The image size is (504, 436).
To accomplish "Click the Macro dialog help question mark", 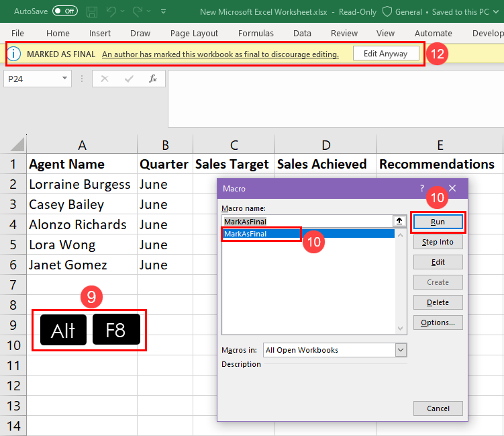I will 422,188.
